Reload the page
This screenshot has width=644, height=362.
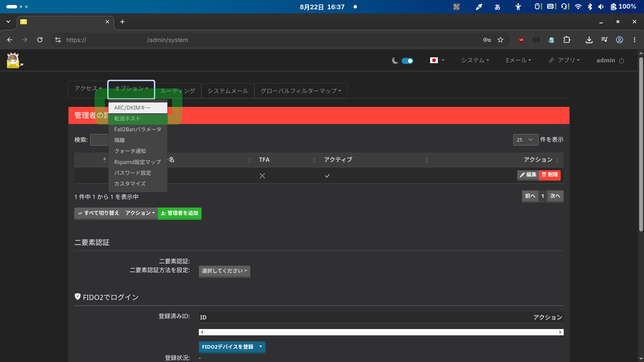(40, 40)
